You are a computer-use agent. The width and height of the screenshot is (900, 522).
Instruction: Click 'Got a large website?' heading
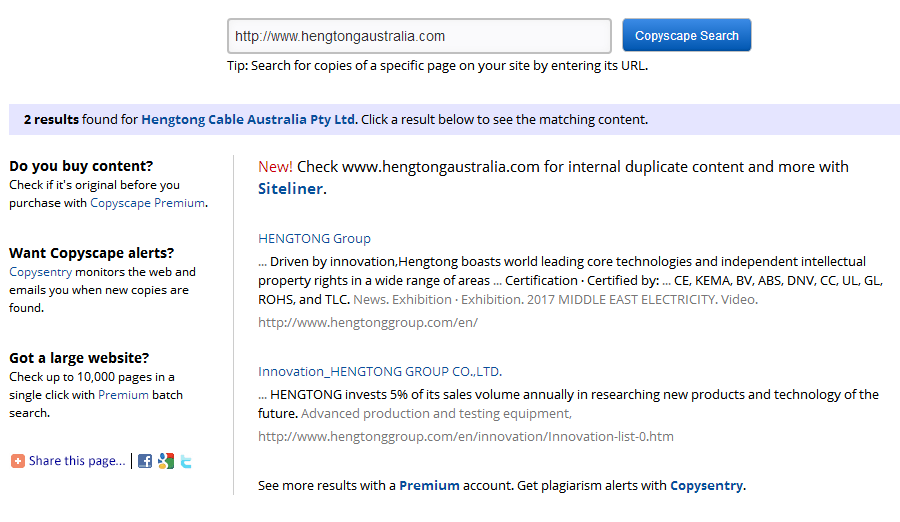tap(79, 358)
